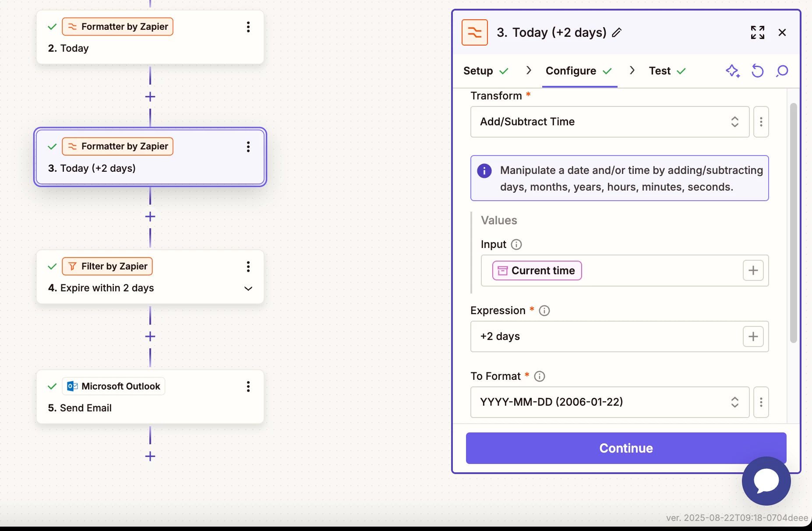
Task: Select the 5. Send Email step title
Action: 80,408
